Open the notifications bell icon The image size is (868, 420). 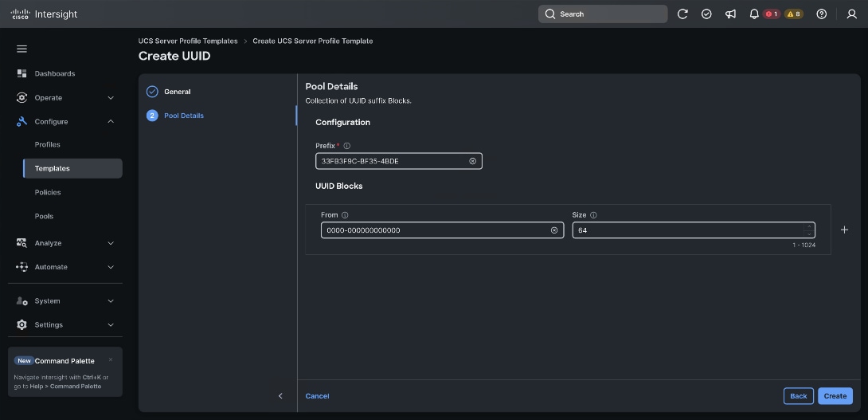click(x=754, y=14)
